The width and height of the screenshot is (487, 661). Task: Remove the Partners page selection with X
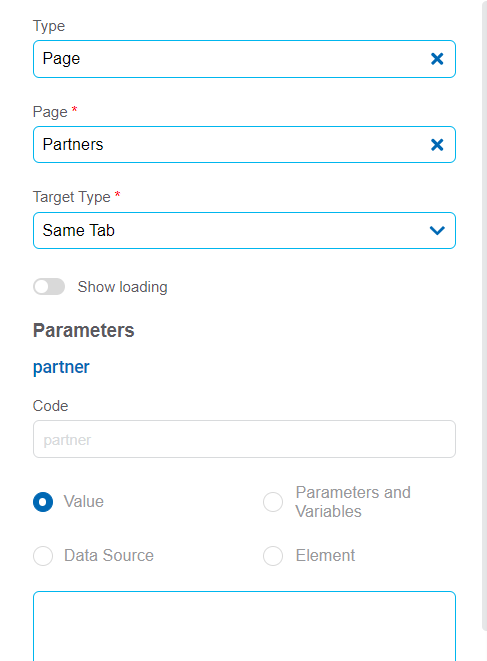pos(437,145)
